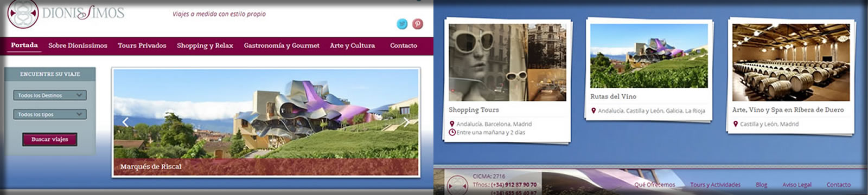Go to the Portada menu tab
This screenshot has width=868, height=195.
click(24, 45)
